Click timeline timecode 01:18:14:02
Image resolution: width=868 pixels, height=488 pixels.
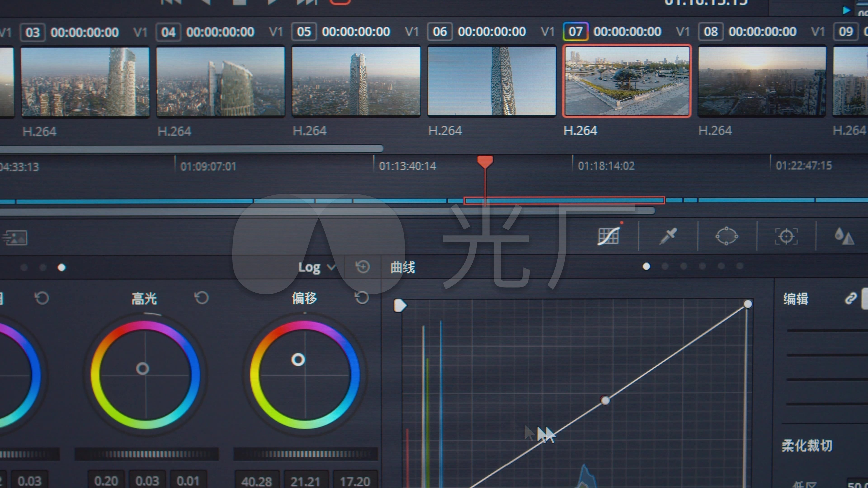point(606,166)
